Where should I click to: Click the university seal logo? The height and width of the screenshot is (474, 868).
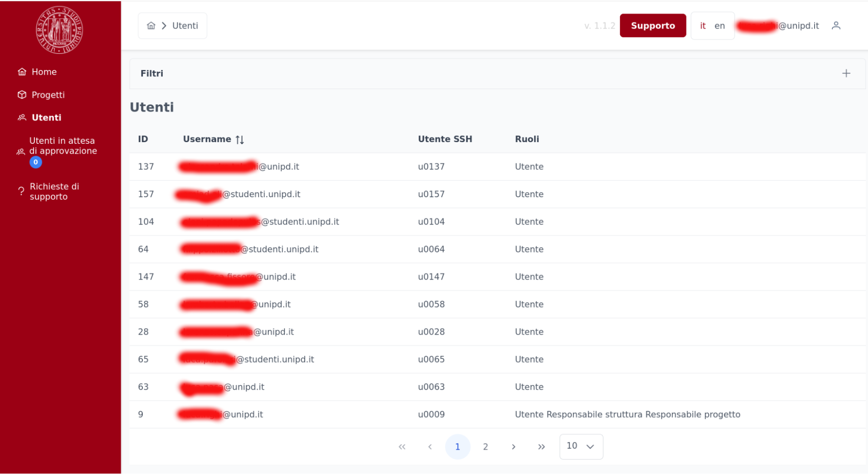[59, 30]
